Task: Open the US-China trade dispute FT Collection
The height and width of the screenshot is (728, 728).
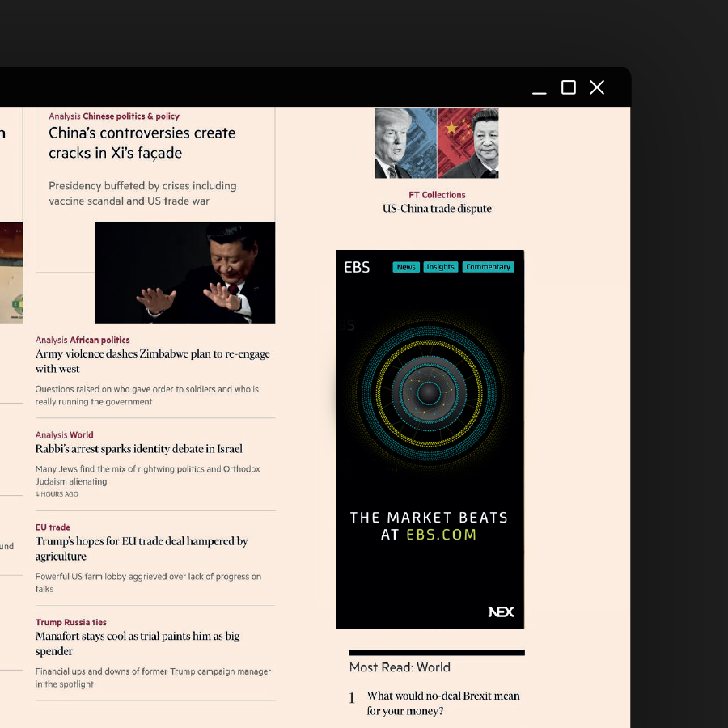Action: (437, 208)
